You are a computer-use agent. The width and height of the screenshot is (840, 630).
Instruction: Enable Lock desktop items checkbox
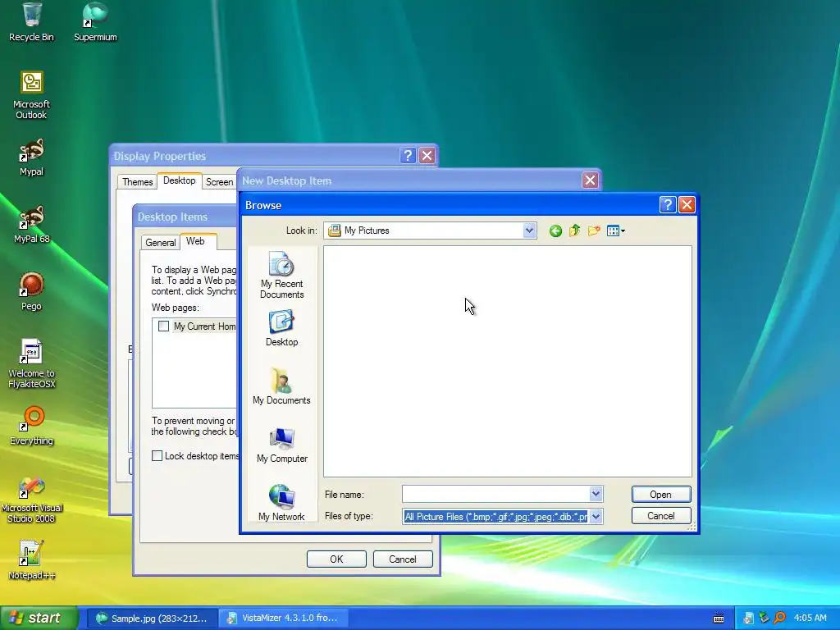tap(157, 456)
